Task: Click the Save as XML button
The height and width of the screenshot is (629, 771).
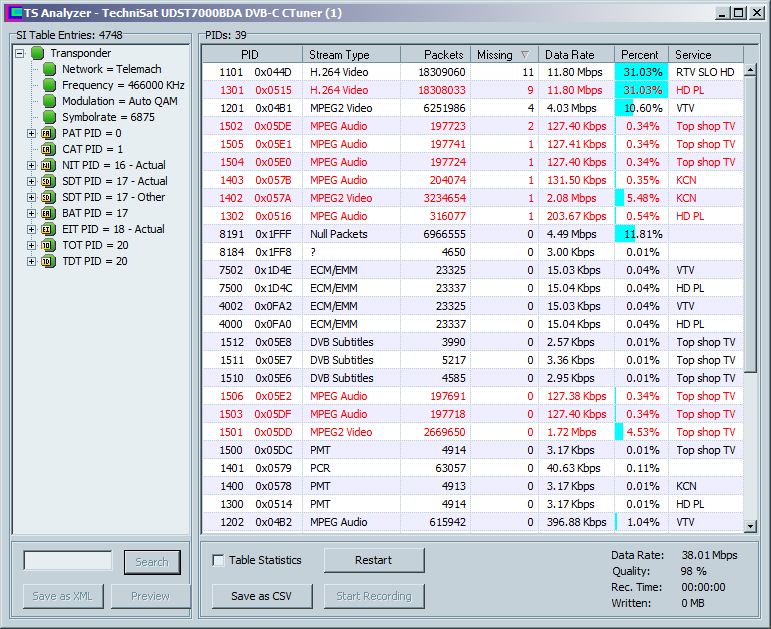Action: coord(62,596)
